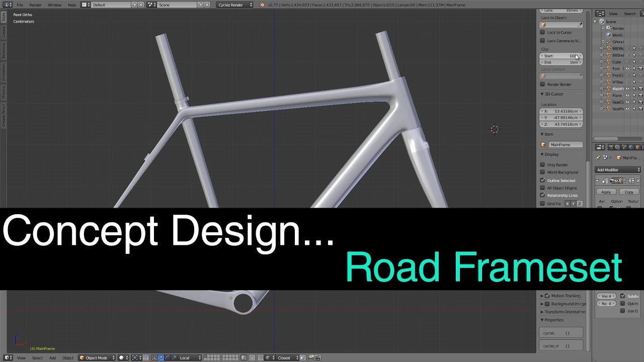
Task: Click the Outliner editor type icon
Action: [600, 14]
